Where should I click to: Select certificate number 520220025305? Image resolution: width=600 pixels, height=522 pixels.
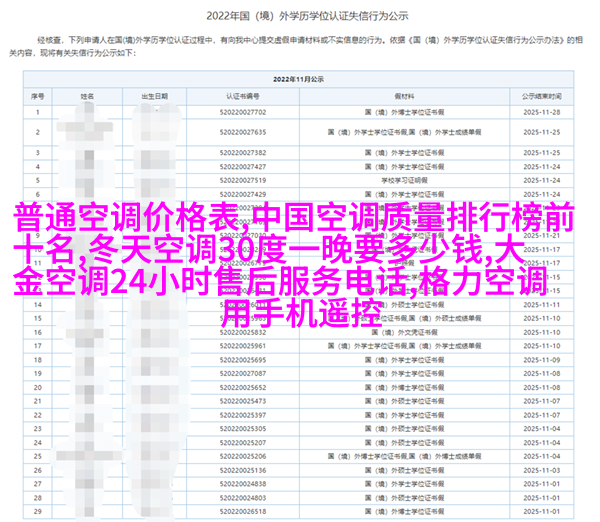[x=243, y=429]
